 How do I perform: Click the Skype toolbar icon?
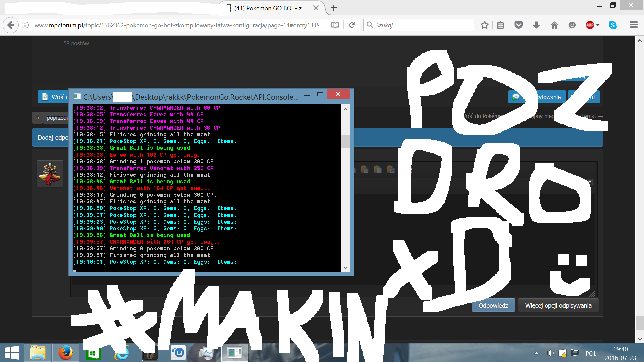point(613,25)
